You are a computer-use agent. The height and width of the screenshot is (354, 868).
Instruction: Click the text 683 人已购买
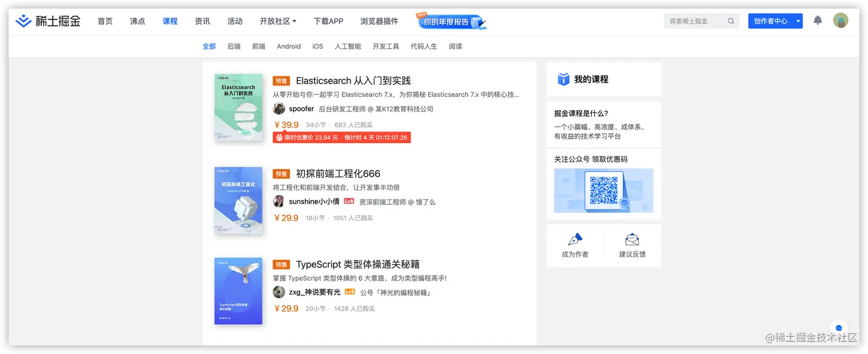pos(354,125)
